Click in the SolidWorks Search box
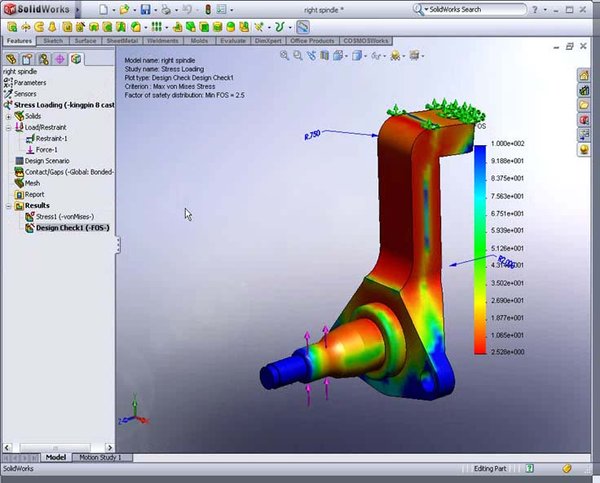Screen dimensions: 600x483 click(x=474, y=10)
